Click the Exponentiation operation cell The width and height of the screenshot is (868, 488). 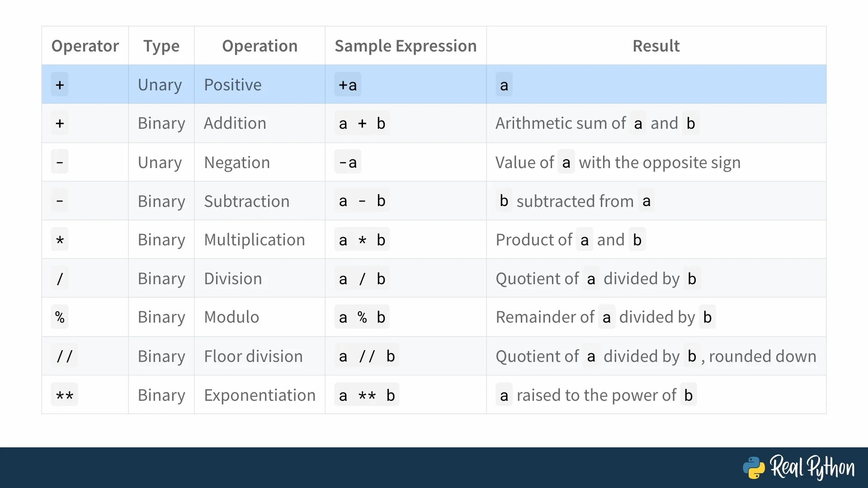click(259, 395)
